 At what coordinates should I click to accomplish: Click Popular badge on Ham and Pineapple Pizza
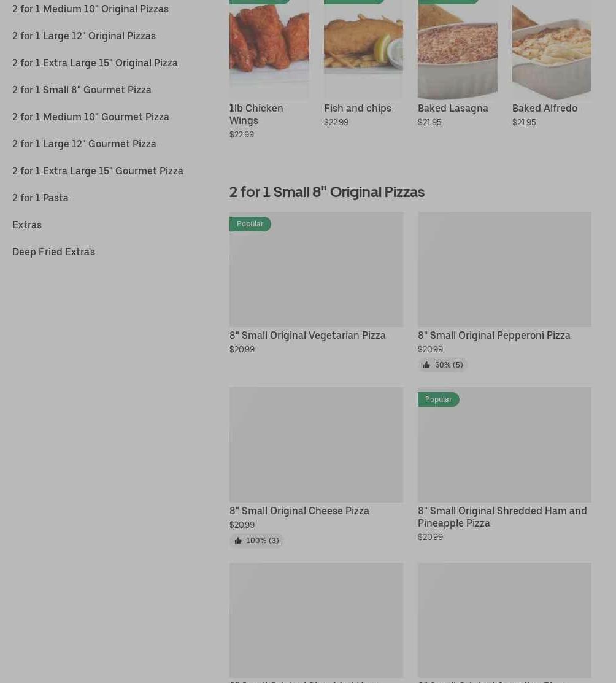tap(438, 399)
